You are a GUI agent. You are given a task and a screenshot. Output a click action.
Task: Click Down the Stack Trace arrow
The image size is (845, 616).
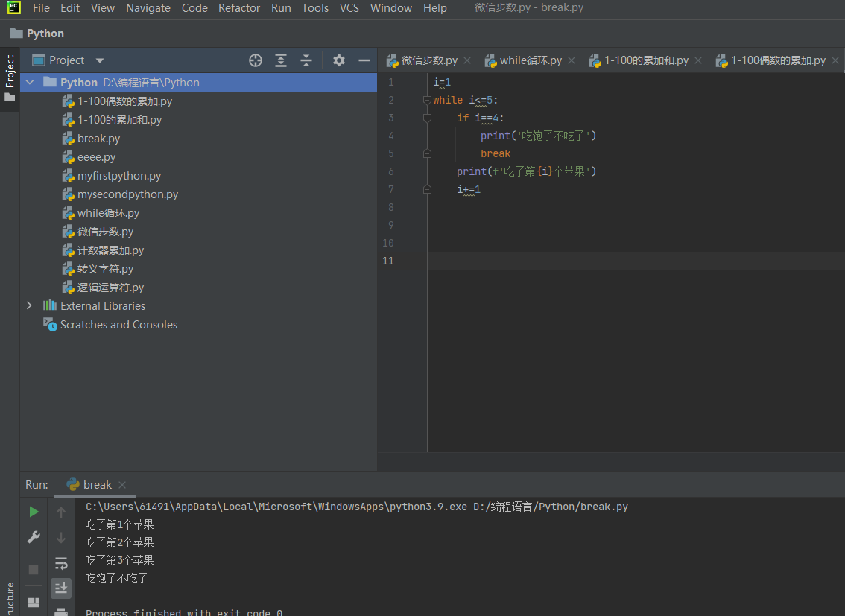[61, 537]
